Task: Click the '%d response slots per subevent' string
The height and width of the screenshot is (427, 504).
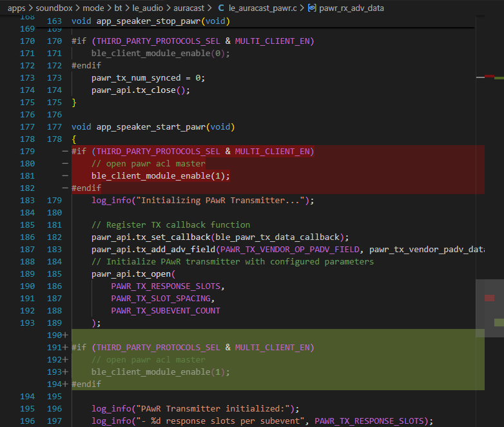Action: click(220, 421)
